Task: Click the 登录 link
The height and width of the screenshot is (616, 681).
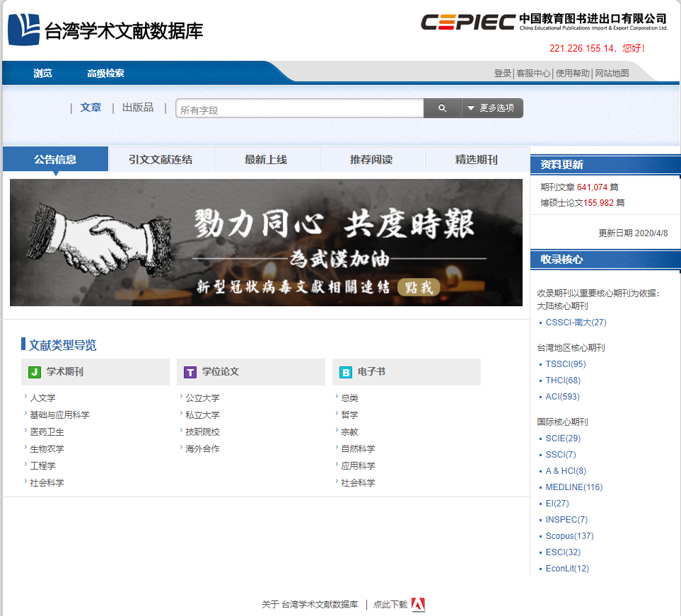Action: click(503, 73)
